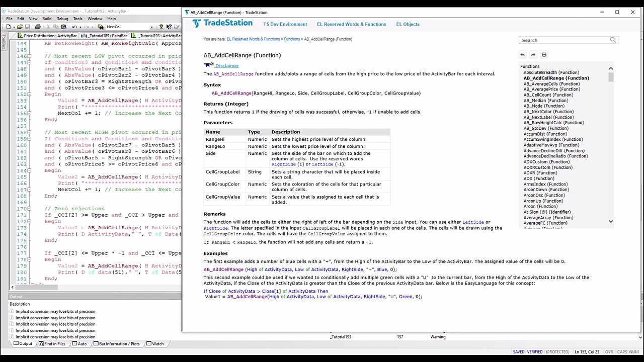
Task: Open the Build menu
Action: click(x=47, y=19)
